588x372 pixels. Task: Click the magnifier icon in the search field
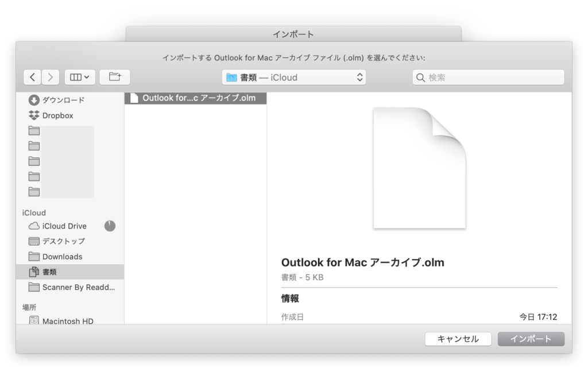420,77
